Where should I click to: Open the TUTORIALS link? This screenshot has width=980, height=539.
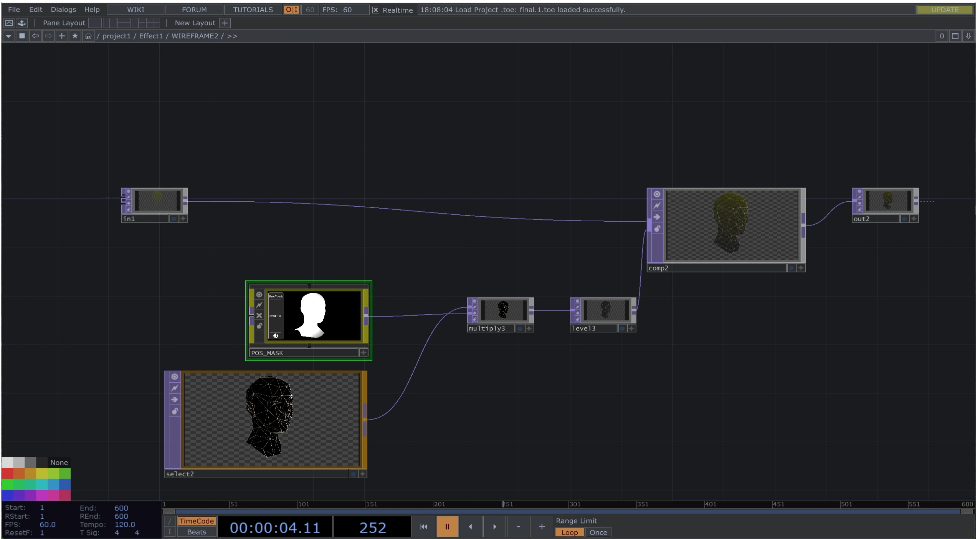(253, 10)
